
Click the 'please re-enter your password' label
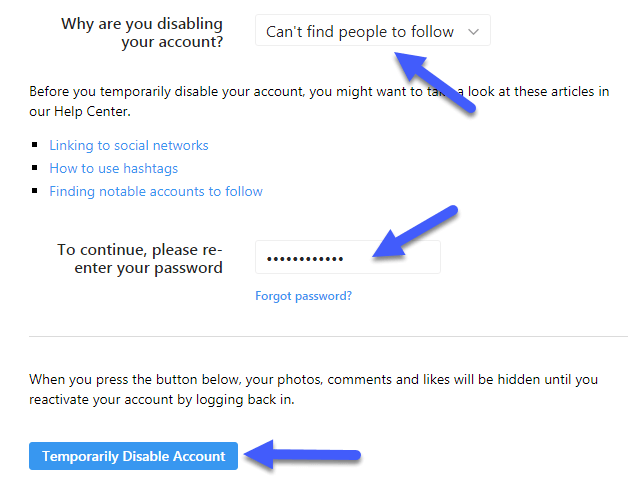pyautogui.click(x=140, y=258)
